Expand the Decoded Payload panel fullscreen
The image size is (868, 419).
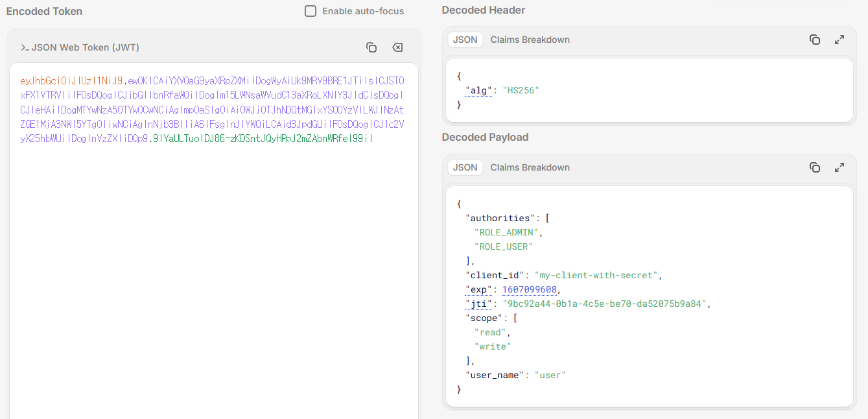[839, 167]
